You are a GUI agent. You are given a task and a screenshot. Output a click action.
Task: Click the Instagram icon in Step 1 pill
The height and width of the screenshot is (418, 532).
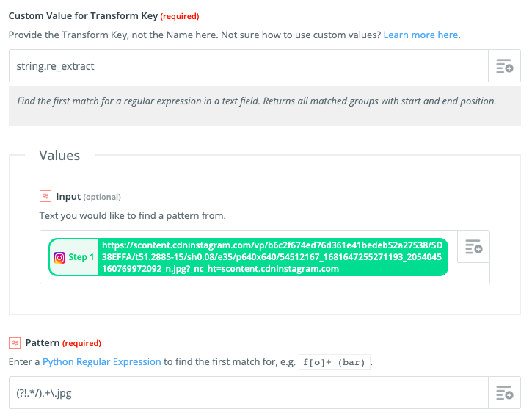59,258
